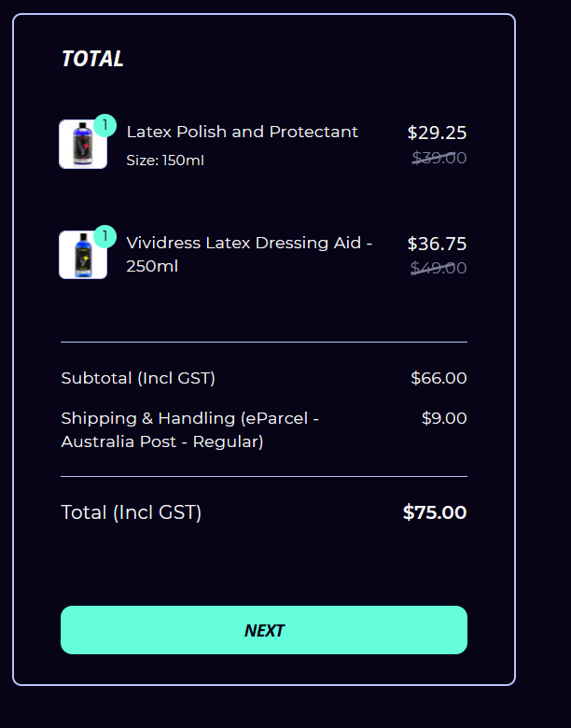Open the Vividress Latex Dressing Aid thumbnail

coord(81,256)
